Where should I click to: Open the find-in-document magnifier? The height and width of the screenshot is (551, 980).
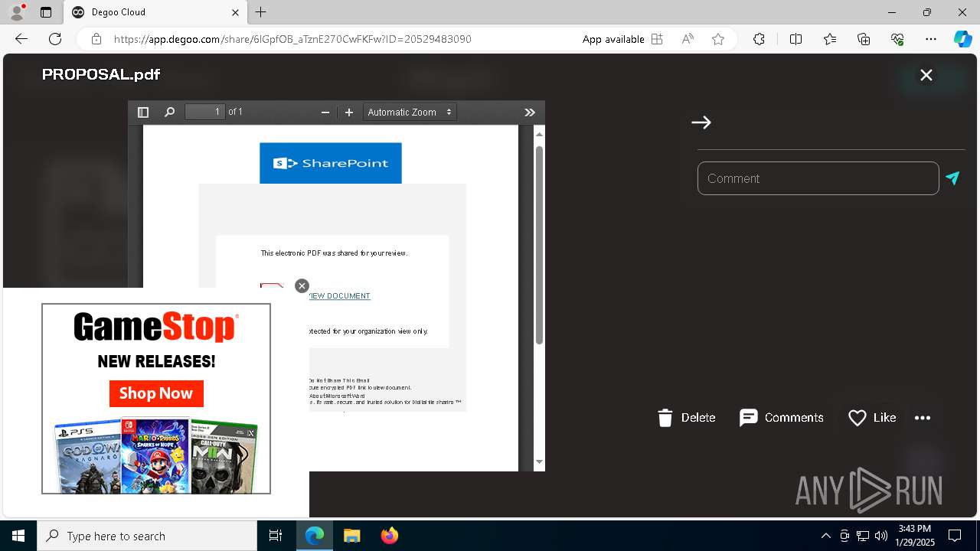click(169, 112)
